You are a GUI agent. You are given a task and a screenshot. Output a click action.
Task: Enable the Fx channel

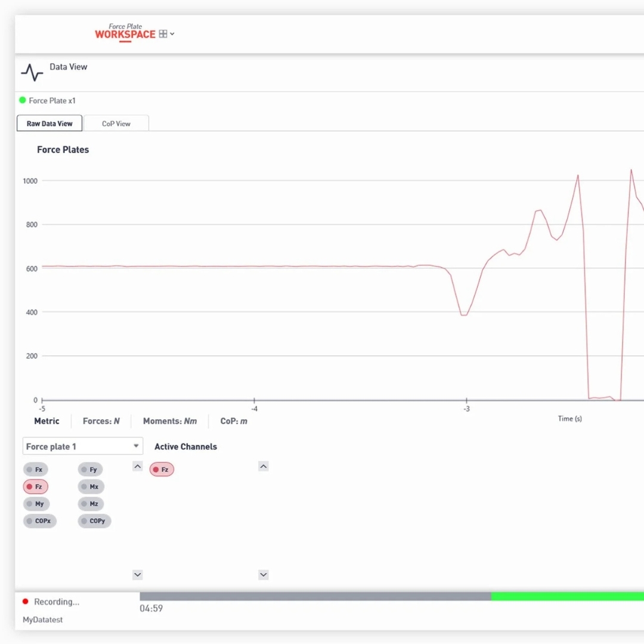coord(35,470)
